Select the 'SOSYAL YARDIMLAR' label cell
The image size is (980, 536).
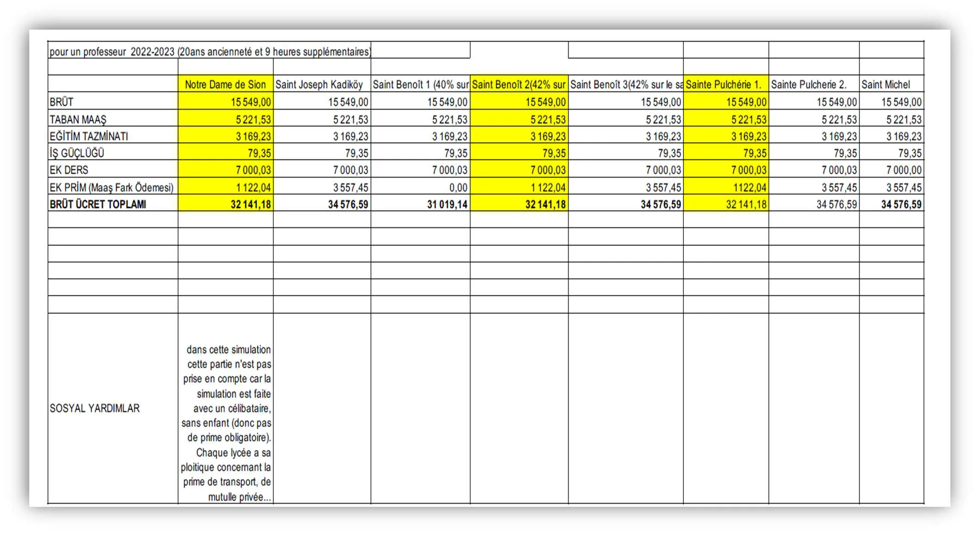click(x=113, y=408)
